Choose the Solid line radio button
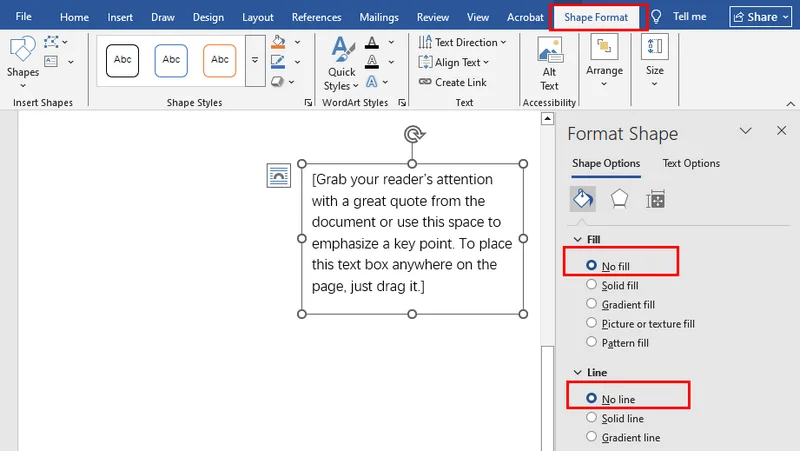The image size is (800, 451). [592, 418]
